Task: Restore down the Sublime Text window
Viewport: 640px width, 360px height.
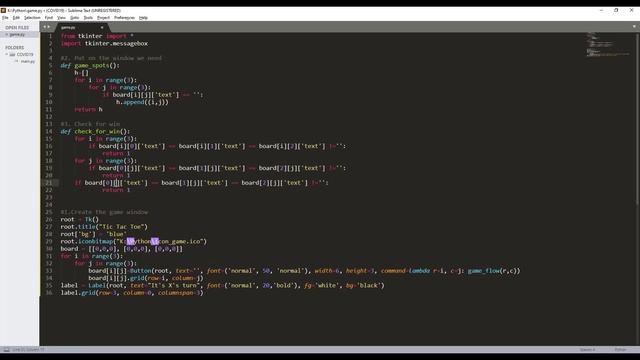Action: point(616,10)
